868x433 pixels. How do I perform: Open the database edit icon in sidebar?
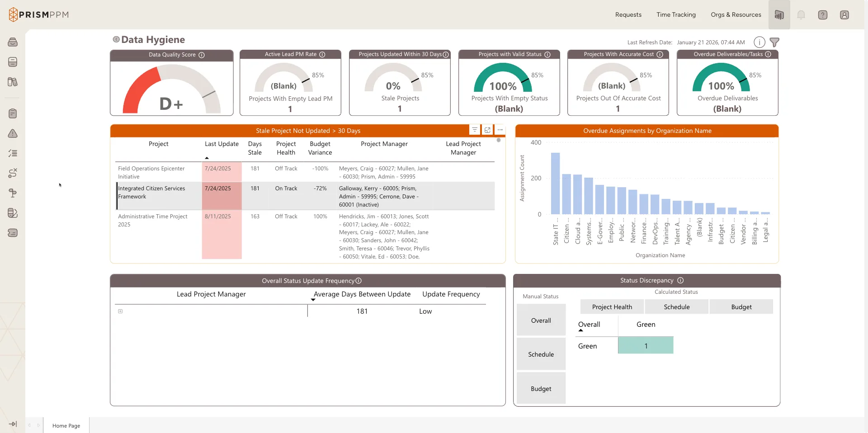[x=13, y=213]
